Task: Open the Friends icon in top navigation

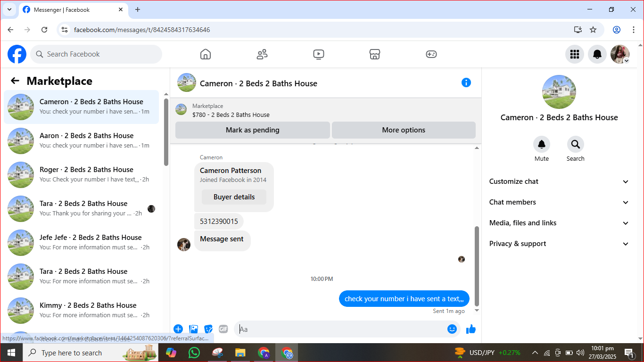Action: click(262, 54)
